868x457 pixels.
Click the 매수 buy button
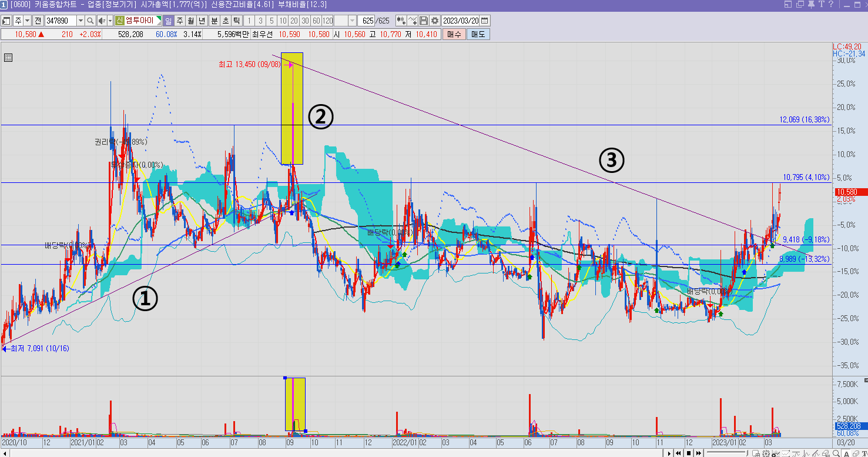[454, 34]
